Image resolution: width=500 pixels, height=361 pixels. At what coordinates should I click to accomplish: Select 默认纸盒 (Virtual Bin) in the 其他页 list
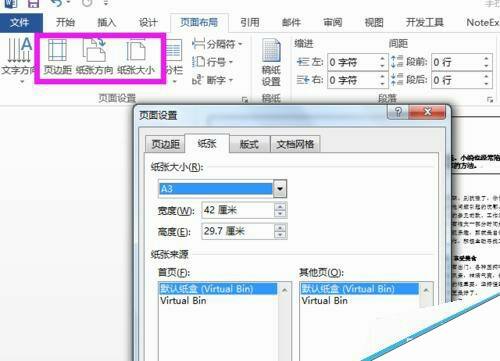point(359,289)
